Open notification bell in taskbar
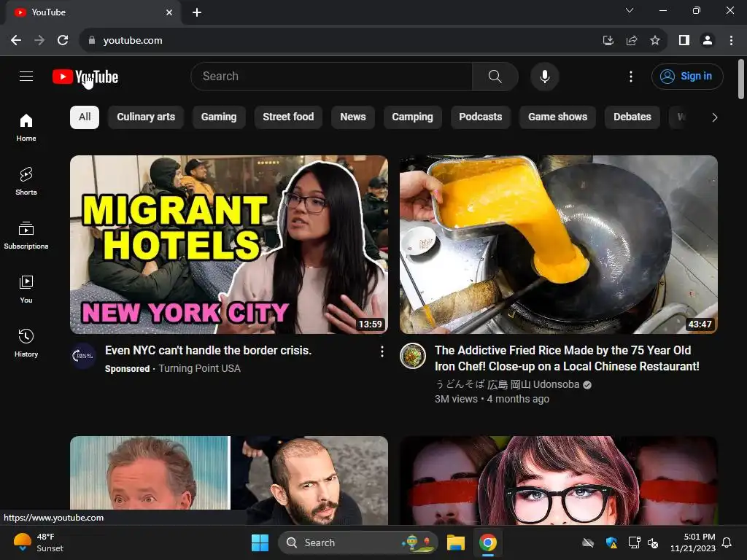 (x=727, y=542)
